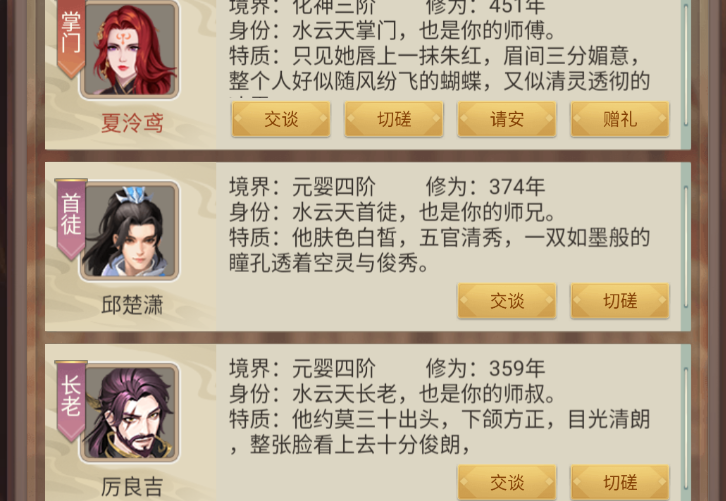Tap 交谈 button for 邱楚潇
The image size is (726, 501).
click(507, 301)
